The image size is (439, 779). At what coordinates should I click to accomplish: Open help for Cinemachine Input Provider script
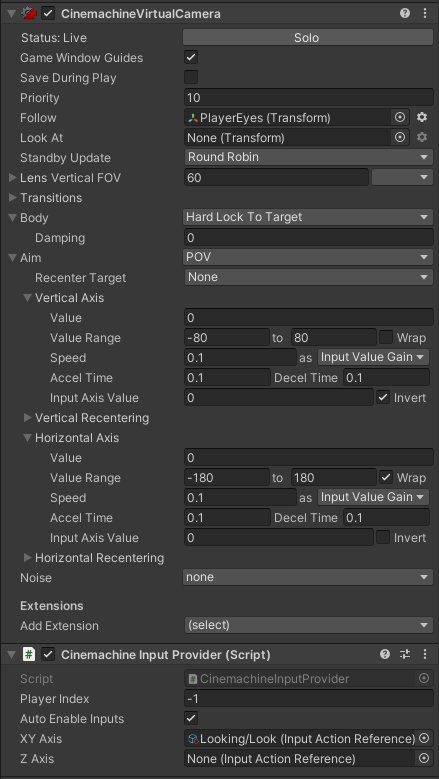coord(385,654)
